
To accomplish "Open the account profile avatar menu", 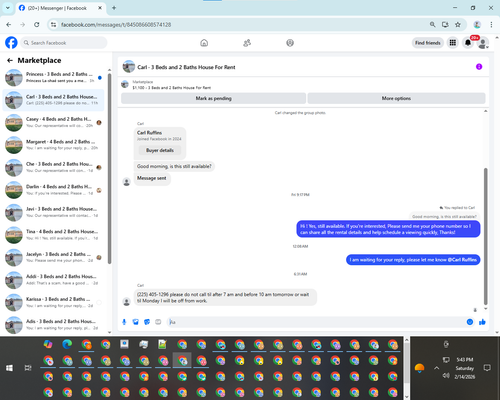I will pyautogui.click(x=483, y=43).
